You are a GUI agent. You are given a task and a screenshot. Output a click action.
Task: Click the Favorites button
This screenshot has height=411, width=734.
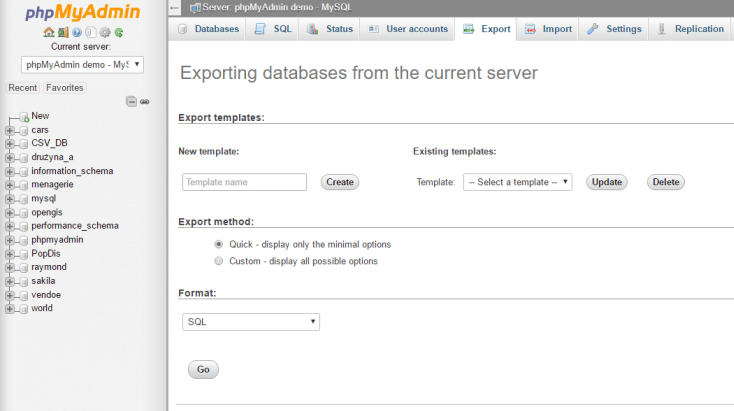tap(65, 88)
